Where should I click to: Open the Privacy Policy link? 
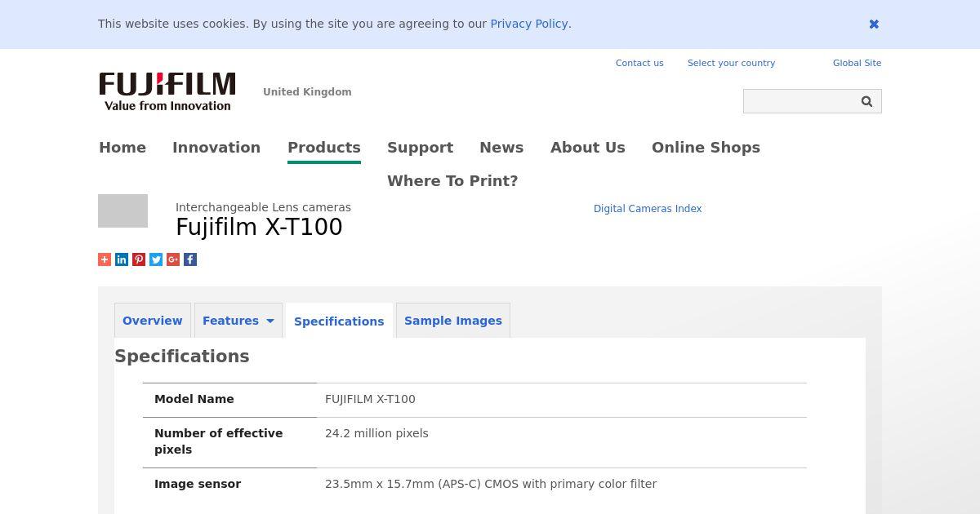528,24
